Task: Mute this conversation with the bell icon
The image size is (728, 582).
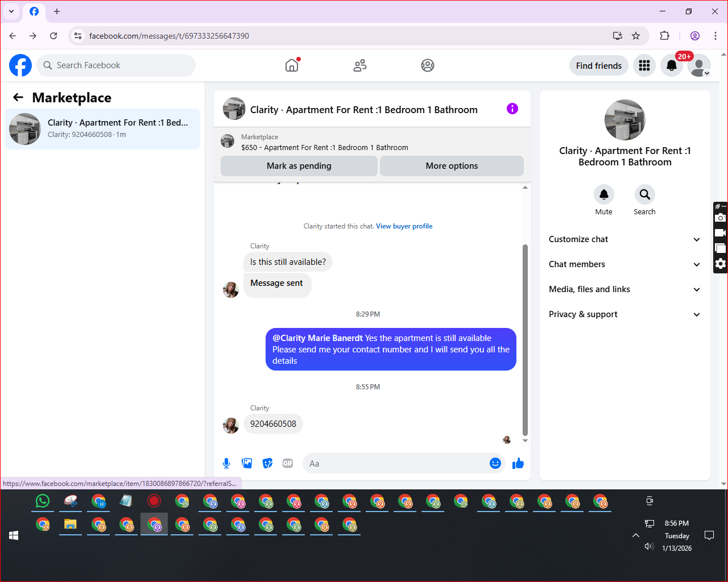Action: click(x=604, y=194)
